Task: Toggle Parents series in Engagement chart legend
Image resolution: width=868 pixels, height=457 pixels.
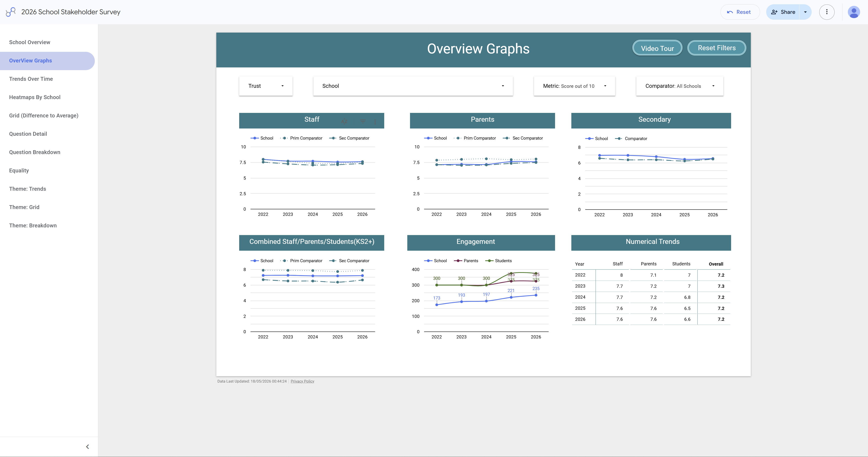Action: (466, 261)
